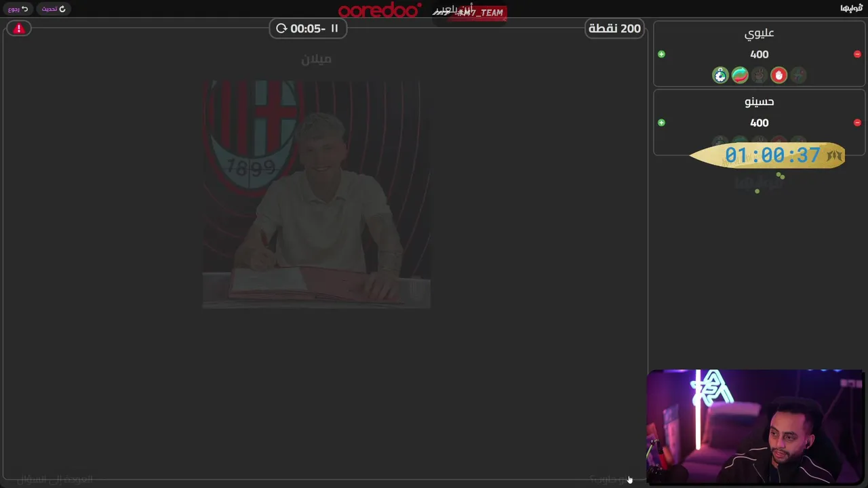Click the golden 01:00:37 stream timer
The width and height of the screenshot is (868, 488).
768,155
